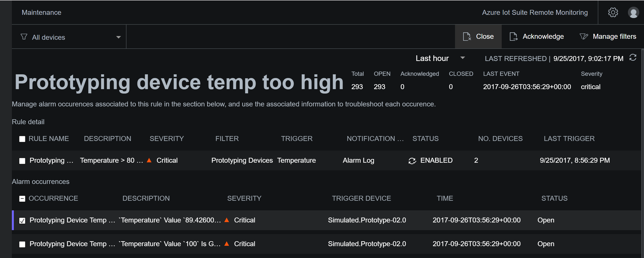Toggle the select-all occurrences checkbox
This screenshot has height=258, width=644.
[22, 198]
